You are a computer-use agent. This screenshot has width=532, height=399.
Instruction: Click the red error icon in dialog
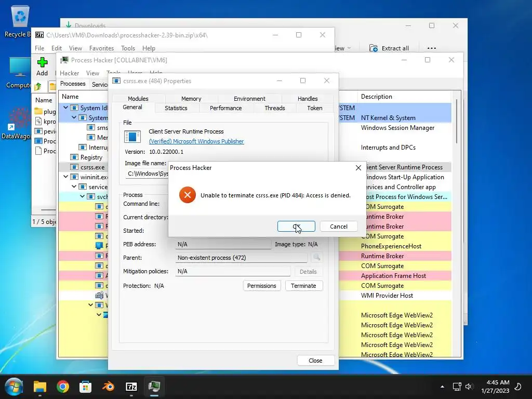[188, 195]
